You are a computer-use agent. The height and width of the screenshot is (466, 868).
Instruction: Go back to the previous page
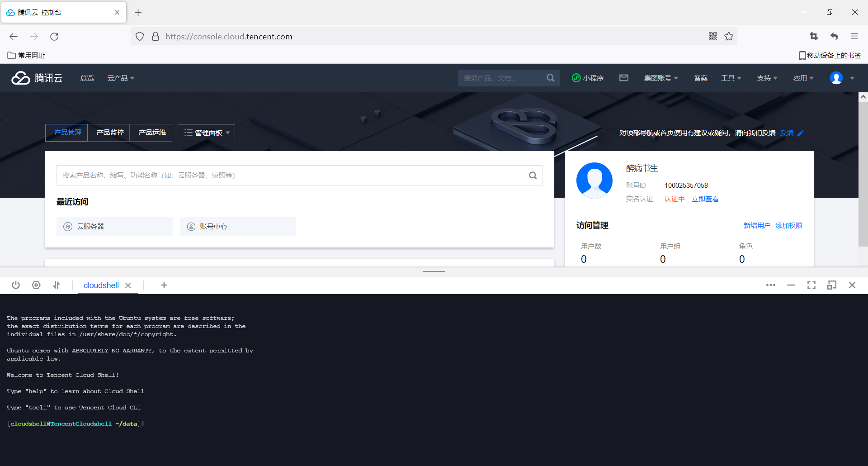pos(14,37)
